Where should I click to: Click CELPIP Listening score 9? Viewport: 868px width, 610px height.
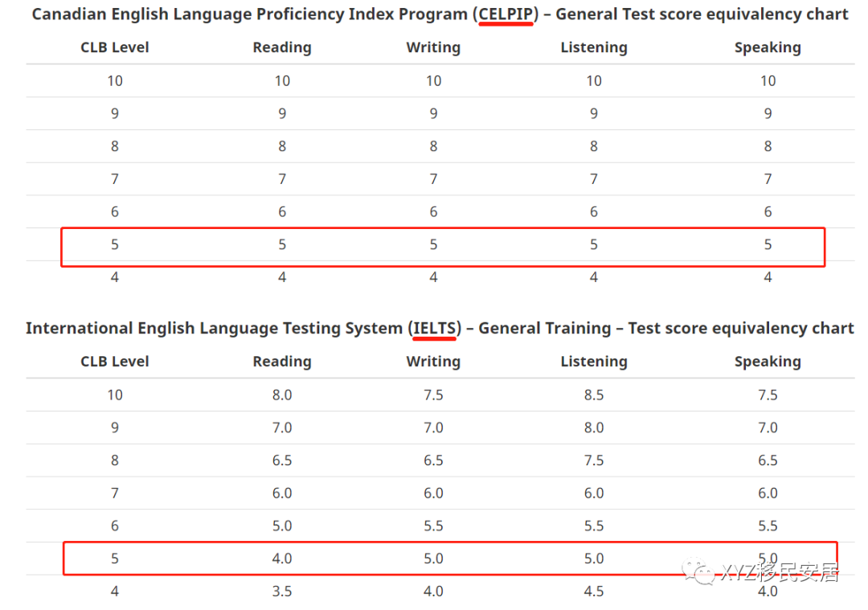[594, 113]
